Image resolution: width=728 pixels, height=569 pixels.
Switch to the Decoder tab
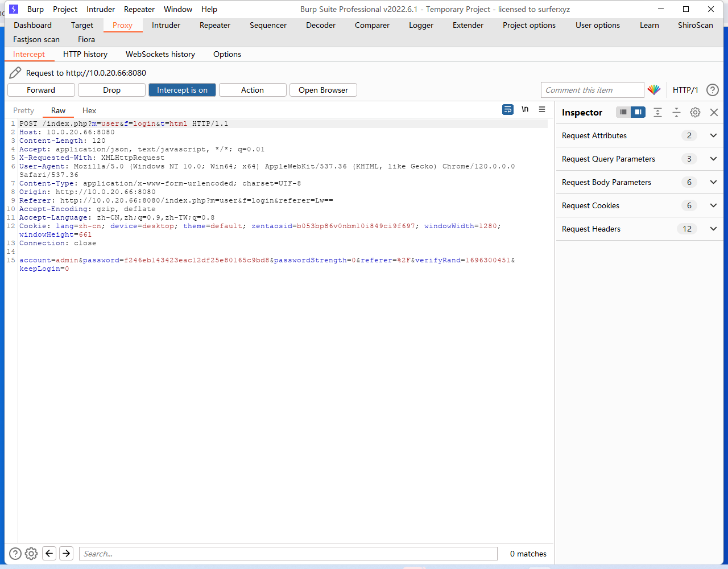321,25
